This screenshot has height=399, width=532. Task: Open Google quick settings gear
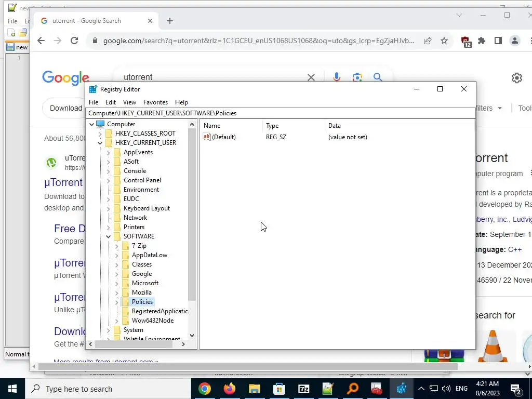[x=517, y=78]
